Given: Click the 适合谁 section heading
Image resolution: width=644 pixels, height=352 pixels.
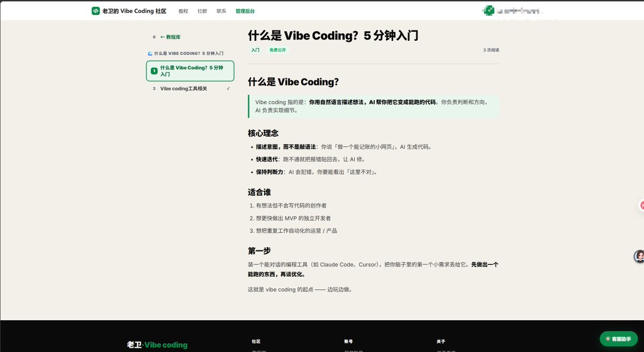Looking at the screenshot, I should tap(259, 192).
